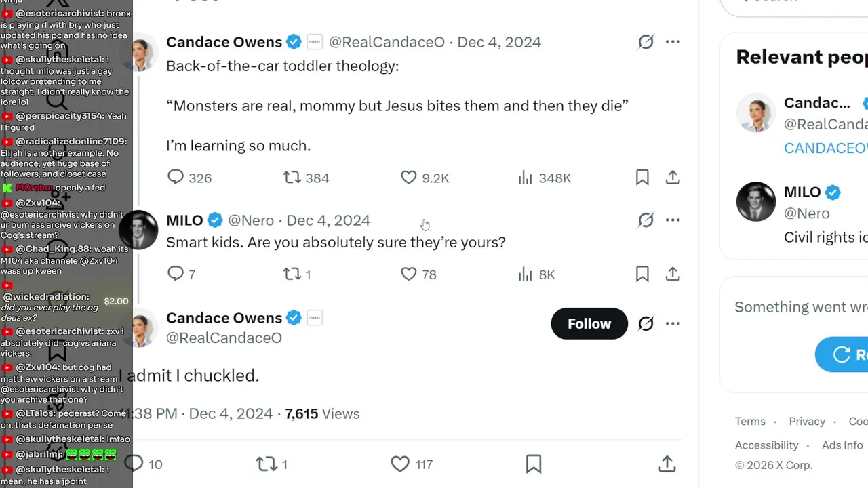
Task: Open Privacy footer link
Action: [807, 421]
